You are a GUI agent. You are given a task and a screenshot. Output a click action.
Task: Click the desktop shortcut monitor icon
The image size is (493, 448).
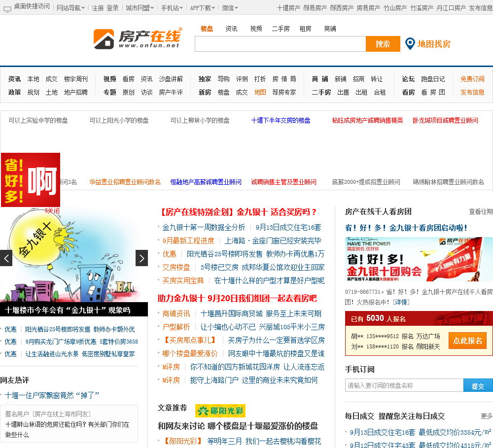(x=7, y=9)
